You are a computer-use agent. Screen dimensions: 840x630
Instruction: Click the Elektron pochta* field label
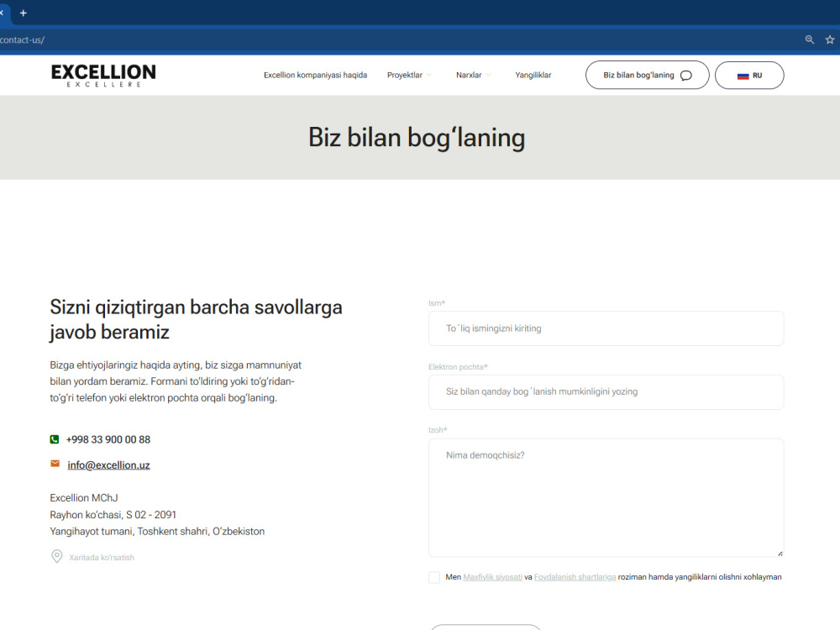[458, 367]
